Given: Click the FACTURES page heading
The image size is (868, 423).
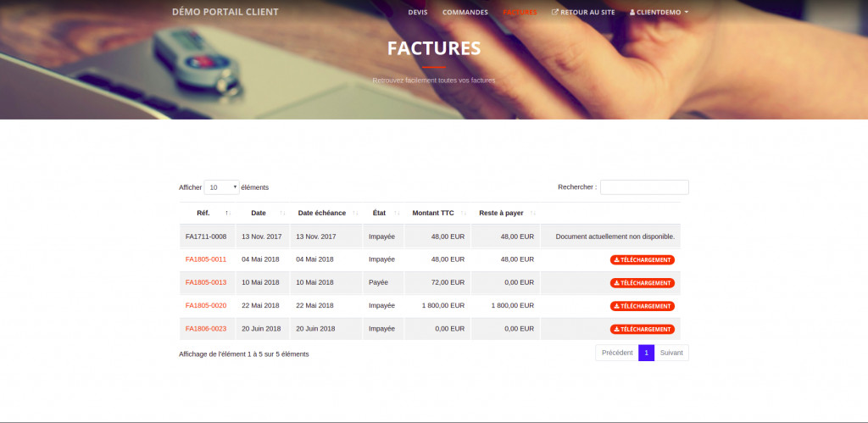Looking at the screenshot, I should (434, 48).
